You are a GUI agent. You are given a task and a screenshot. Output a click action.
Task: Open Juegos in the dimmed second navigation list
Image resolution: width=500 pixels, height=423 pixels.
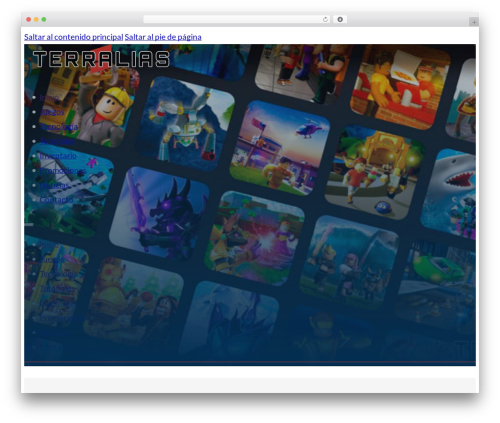(x=52, y=259)
